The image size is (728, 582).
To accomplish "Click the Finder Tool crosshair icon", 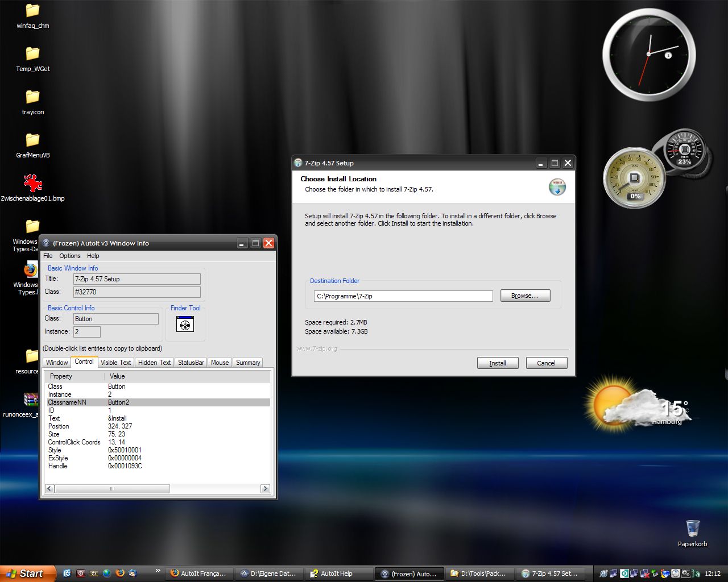I will pyautogui.click(x=185, y=325).
